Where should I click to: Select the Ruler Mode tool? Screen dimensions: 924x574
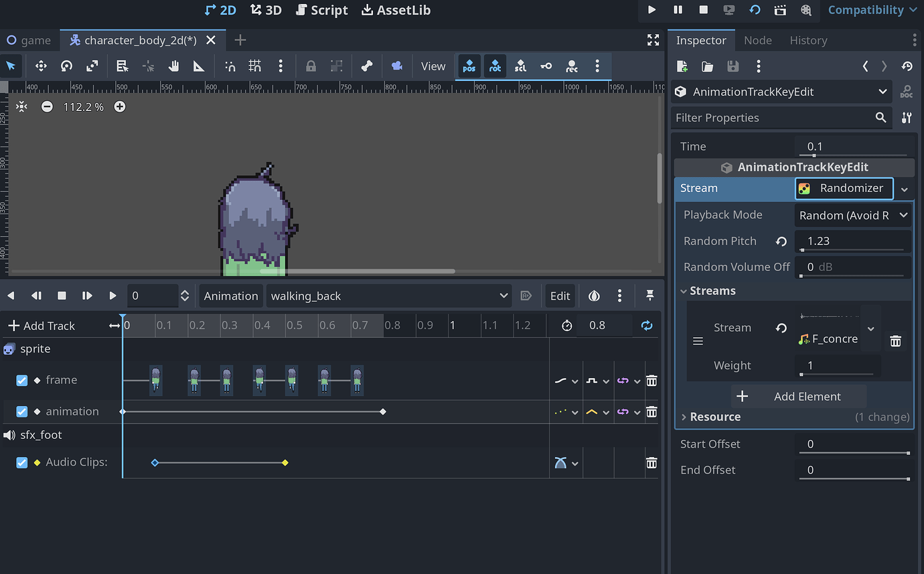tap(199, 66)
